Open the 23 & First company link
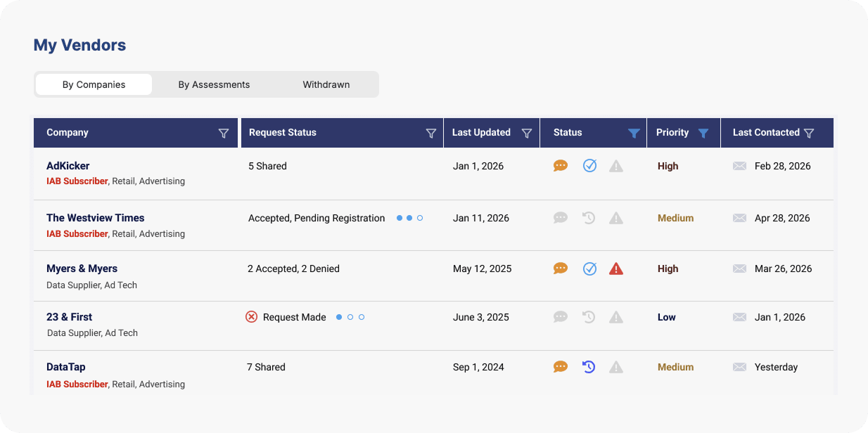The height and width of the screenshot is (433, 868). (x=69, y=317)
